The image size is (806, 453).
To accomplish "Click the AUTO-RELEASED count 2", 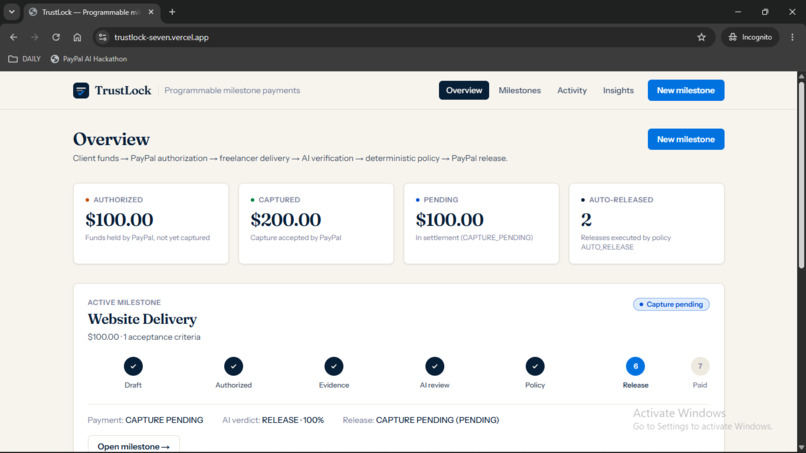I will [x=586, y=220].
